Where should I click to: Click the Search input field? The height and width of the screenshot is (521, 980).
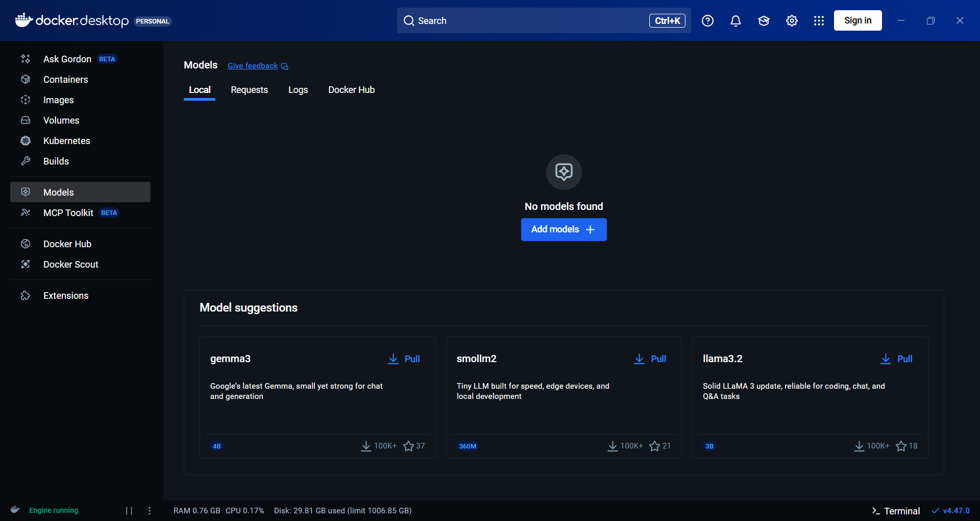(544, 20)
